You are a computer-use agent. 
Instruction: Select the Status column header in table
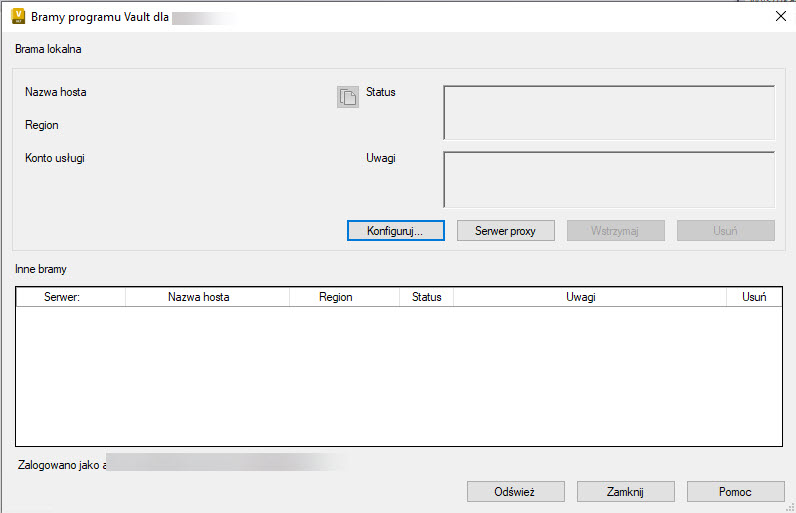[x=426, y=297]
